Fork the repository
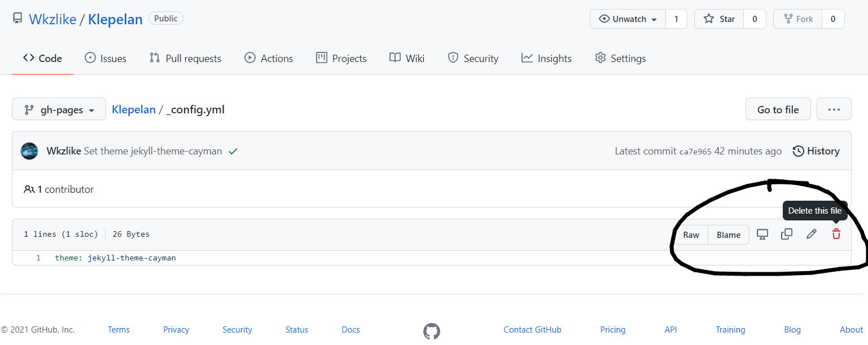 (x=797, y=19)
